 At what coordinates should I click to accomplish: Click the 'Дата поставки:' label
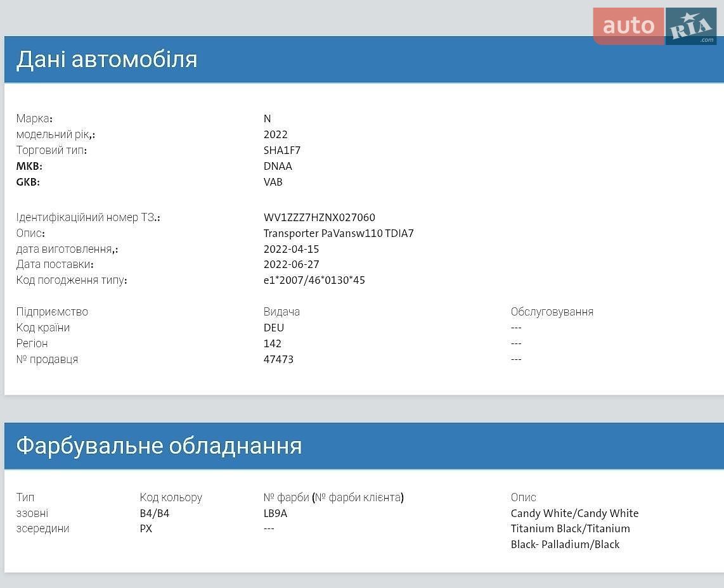pos(55,264)
